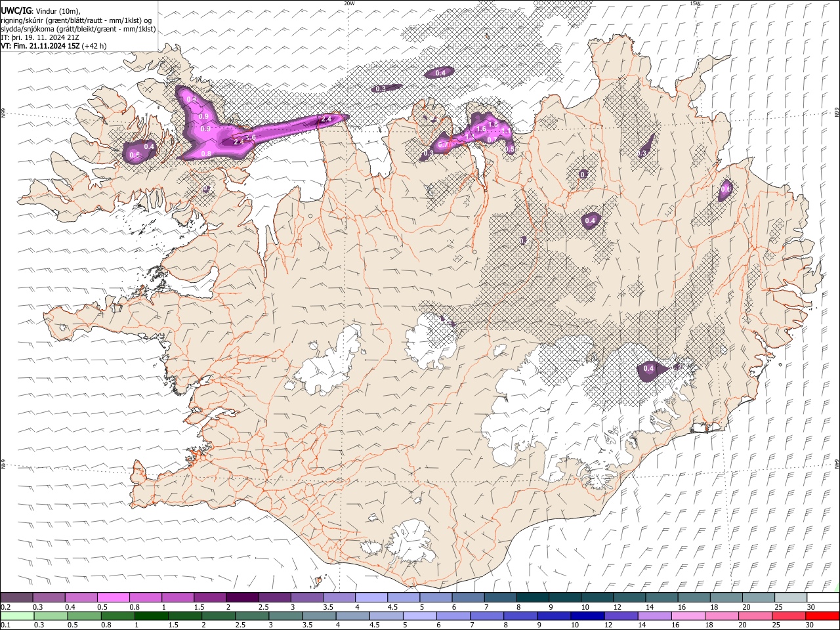Pick the darkest purple swatch starting at 2 in the snow scale
Viewport: 840px width, 630px height.
click(242, 597)
